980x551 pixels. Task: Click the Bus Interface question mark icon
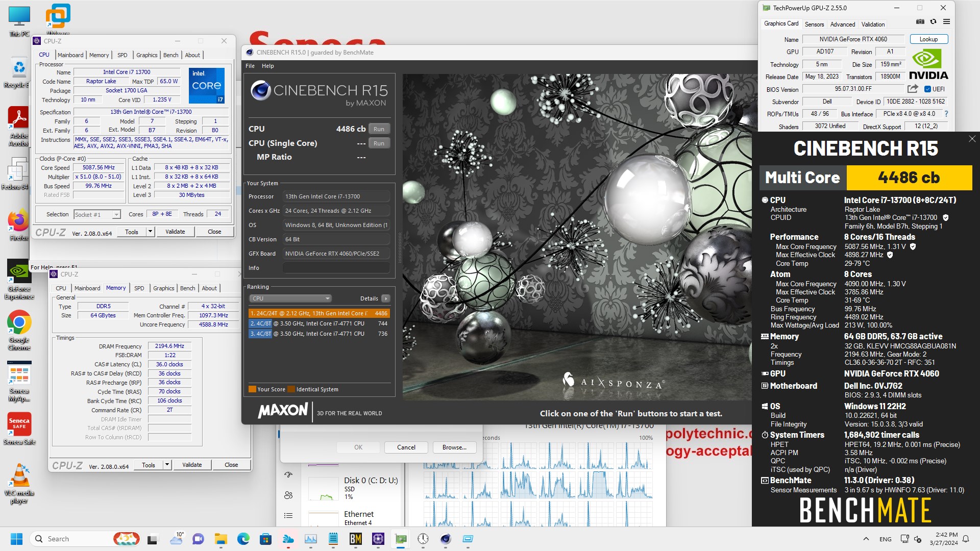(946, 114)
